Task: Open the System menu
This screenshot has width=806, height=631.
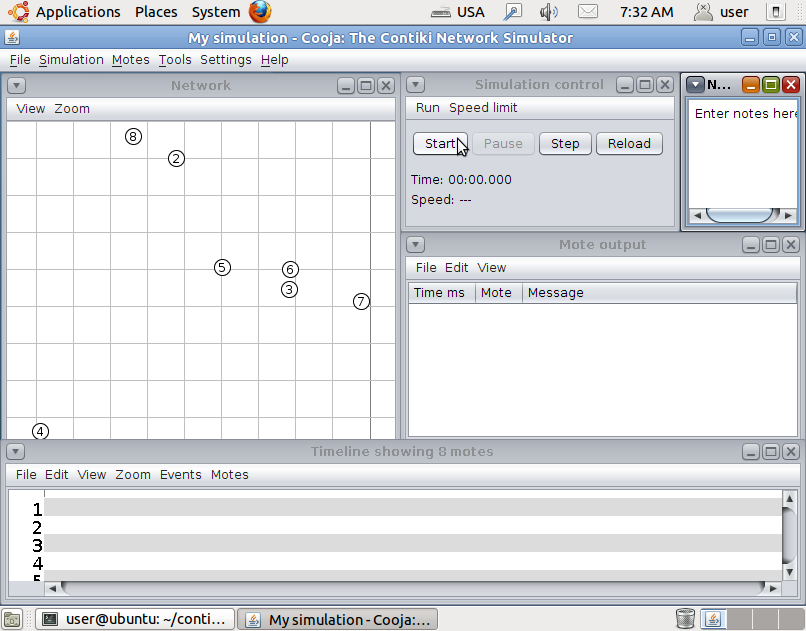Action: tap(216, 12)
